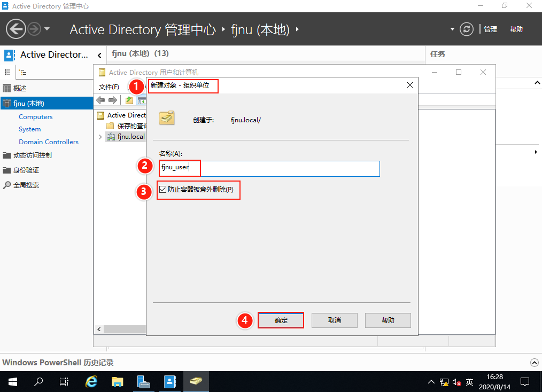Collapse the navigation pane chevron
The image size is (542, 392).
click(x=99, y=55)
